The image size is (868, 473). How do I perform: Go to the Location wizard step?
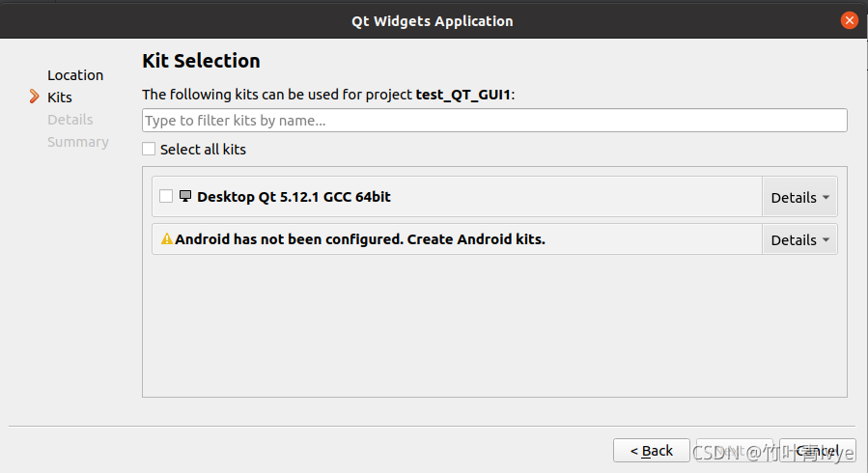point(75,74)
